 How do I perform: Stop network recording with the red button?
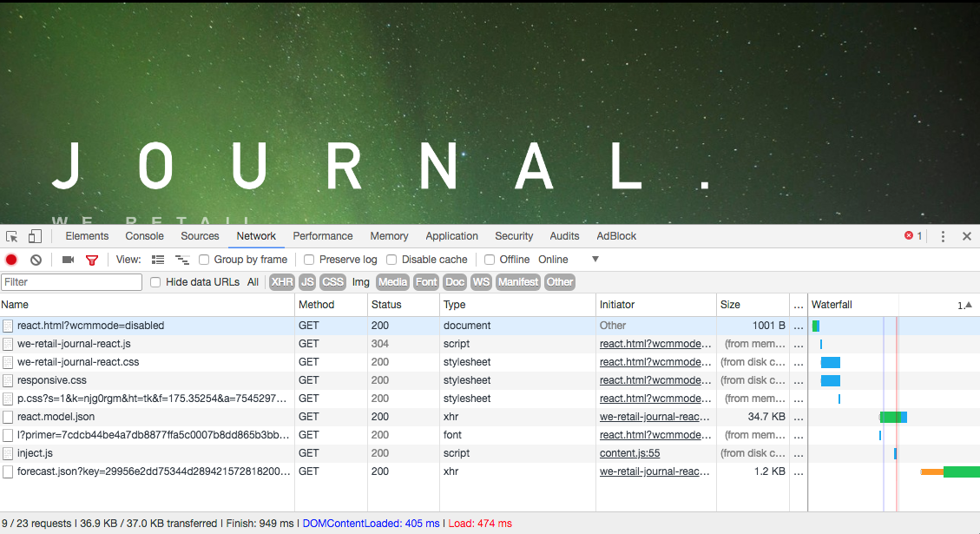(x=11, y=260)
